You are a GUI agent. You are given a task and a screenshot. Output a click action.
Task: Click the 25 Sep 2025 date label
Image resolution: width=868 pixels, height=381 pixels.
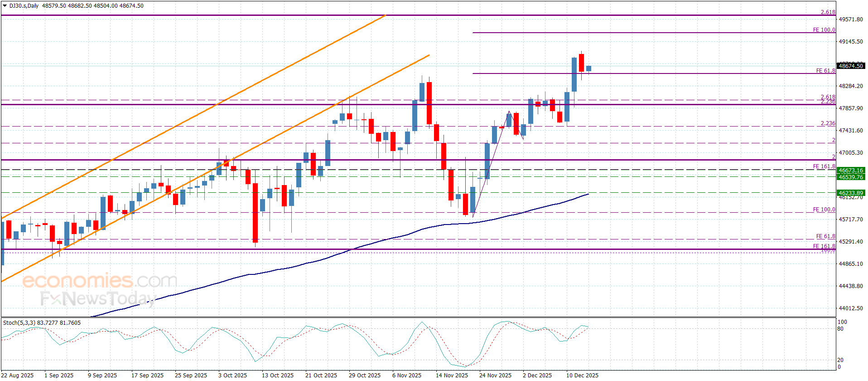pyautogui.click(x=191, y=375)
